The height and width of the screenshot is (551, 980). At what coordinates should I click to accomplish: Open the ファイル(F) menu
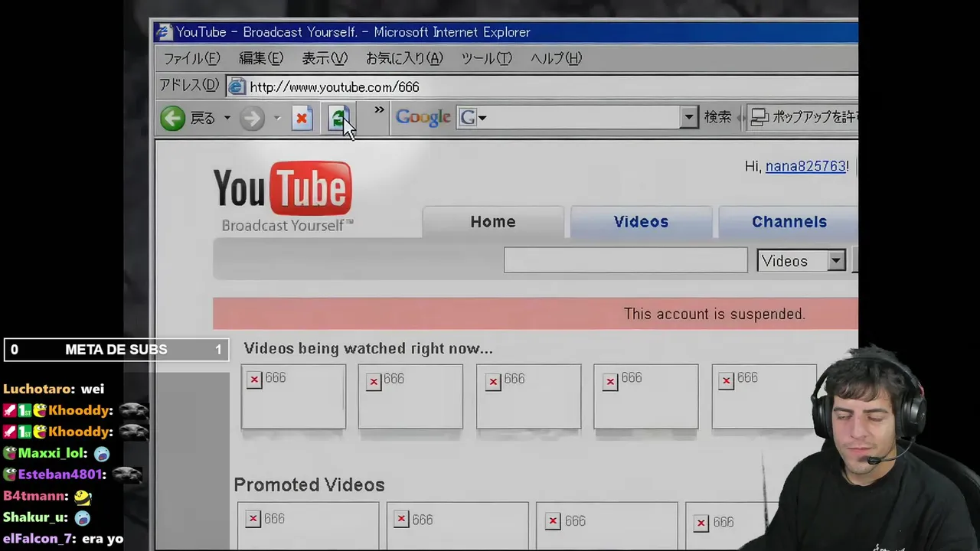(191, 58)
